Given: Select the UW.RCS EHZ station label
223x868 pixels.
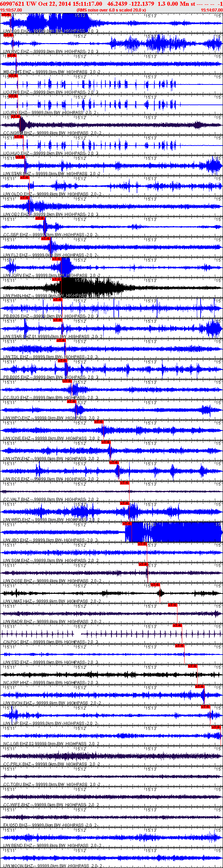Looking at the screenshot, I should [x=51, y=479].
